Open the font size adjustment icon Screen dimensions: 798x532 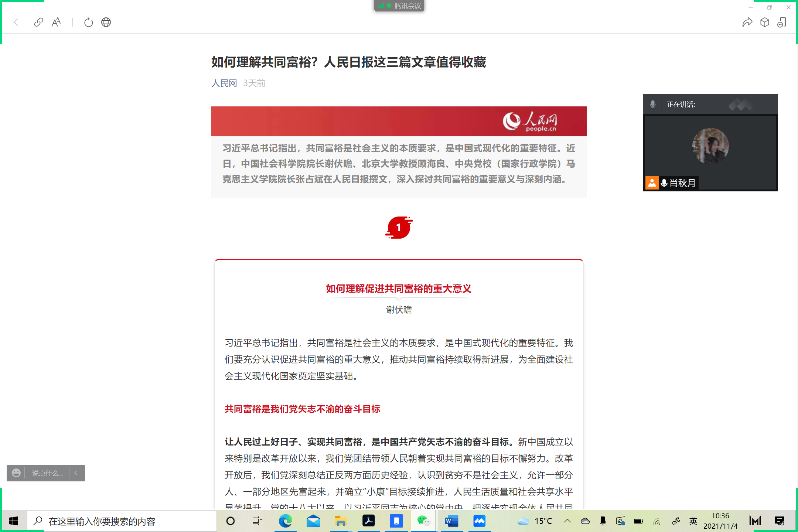pyautogui.click(x=56, y=22)
